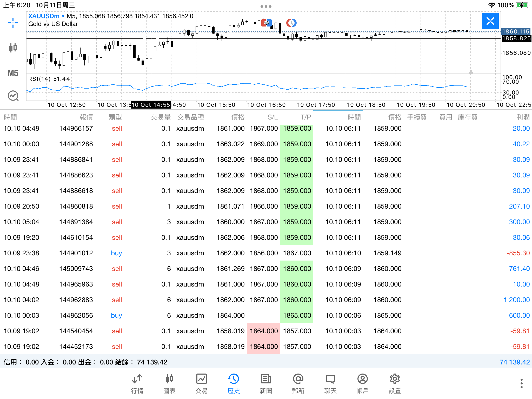Tap the -855.30 loss value
532x399 pixels.
[x=518, y=253]
